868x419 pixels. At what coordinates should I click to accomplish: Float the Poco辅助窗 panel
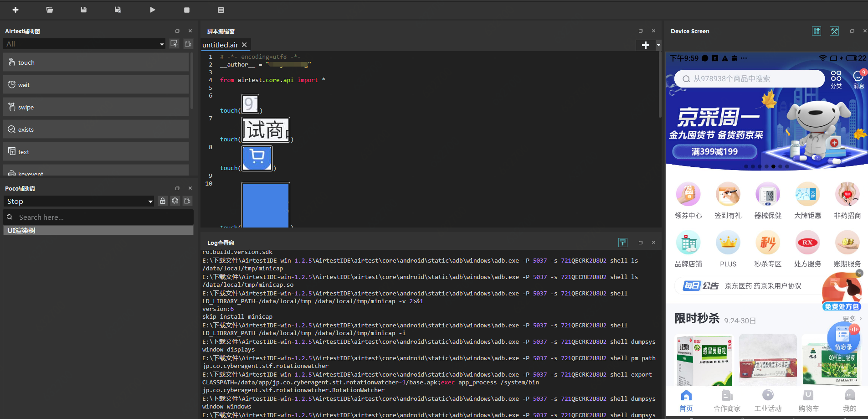click(177, 188)
